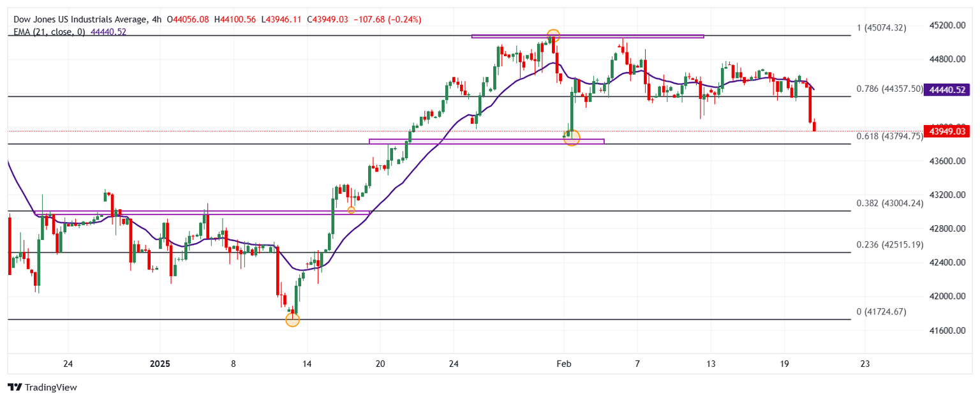
Task: Click the 1 (45074.32) Fibonacci level label
Action: click(880, 28)
